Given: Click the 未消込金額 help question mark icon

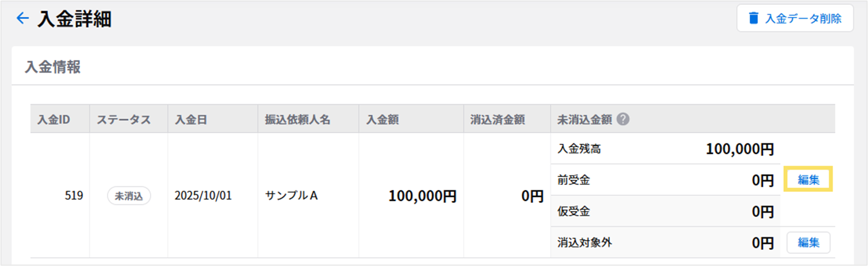Looking at the screenshot, I should click(x=623, y=119).
